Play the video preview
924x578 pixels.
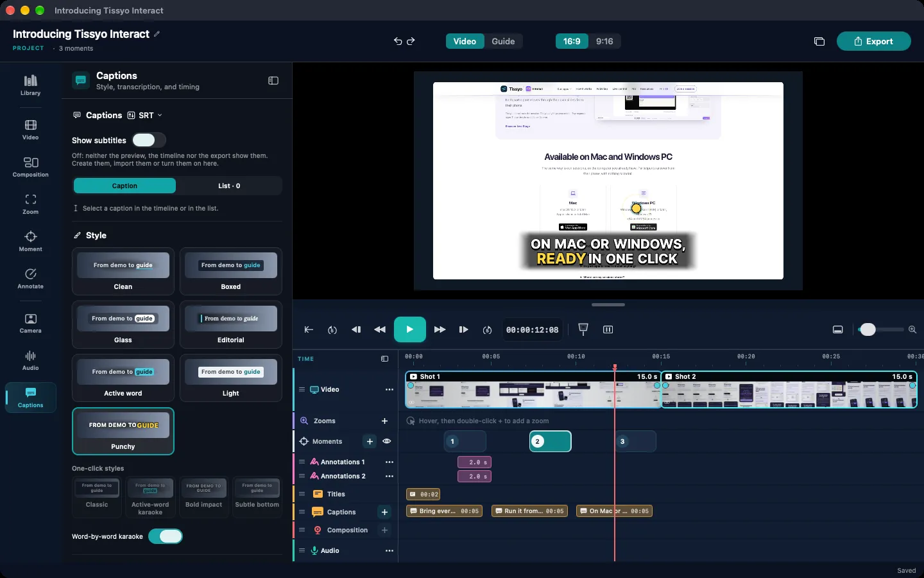[409, 329]
